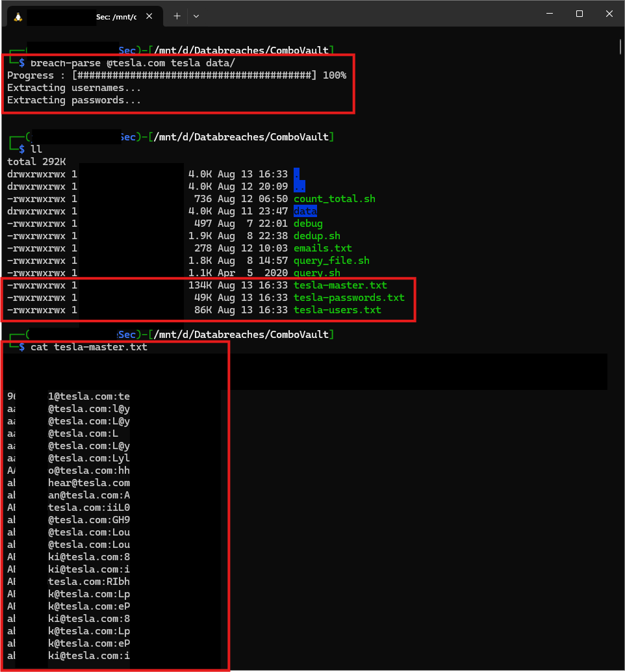Viewport: 625px width, 672px height.
Task: Close the "Sec: /mnt/c" terminal tab
Action: click(x=149, y=16)
